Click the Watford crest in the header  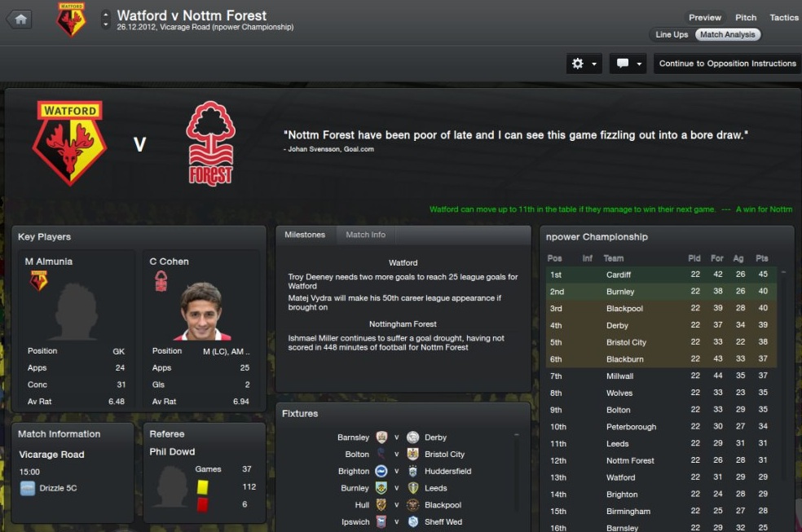tap(71, 20)
